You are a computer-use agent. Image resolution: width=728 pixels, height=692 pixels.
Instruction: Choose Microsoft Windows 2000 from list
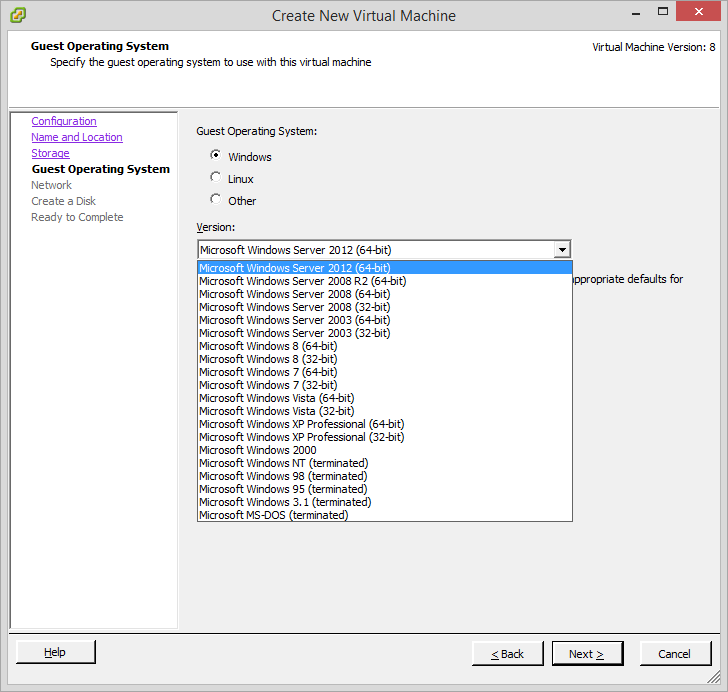click(257, 450)
